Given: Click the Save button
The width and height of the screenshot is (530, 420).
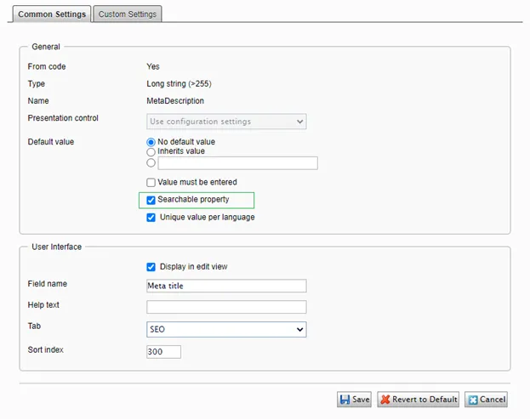Looking at the screenshot, I should pyautogui.click(x=354, y=400).
